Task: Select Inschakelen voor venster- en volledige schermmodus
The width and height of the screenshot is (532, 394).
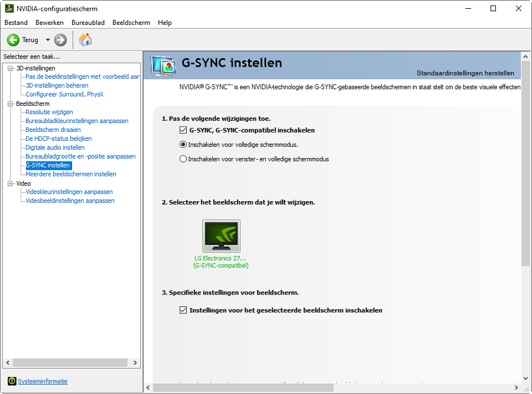Action: click(x=183, y=159)
